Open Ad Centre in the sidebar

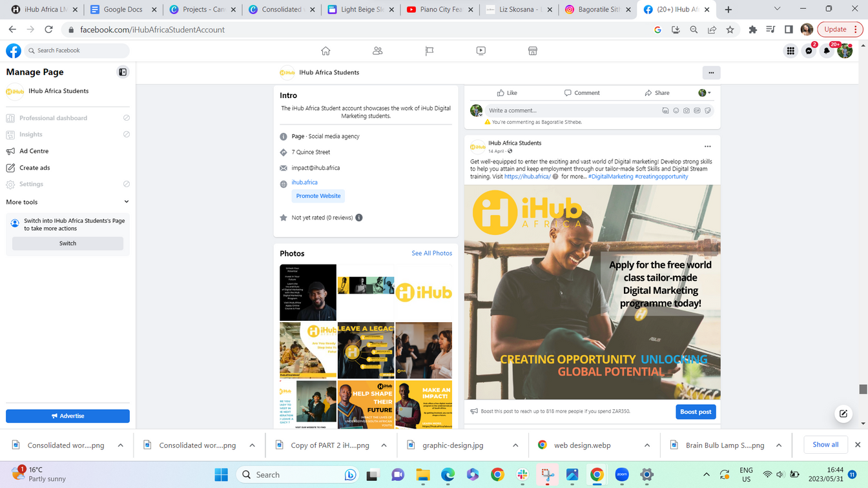point(34,151)
